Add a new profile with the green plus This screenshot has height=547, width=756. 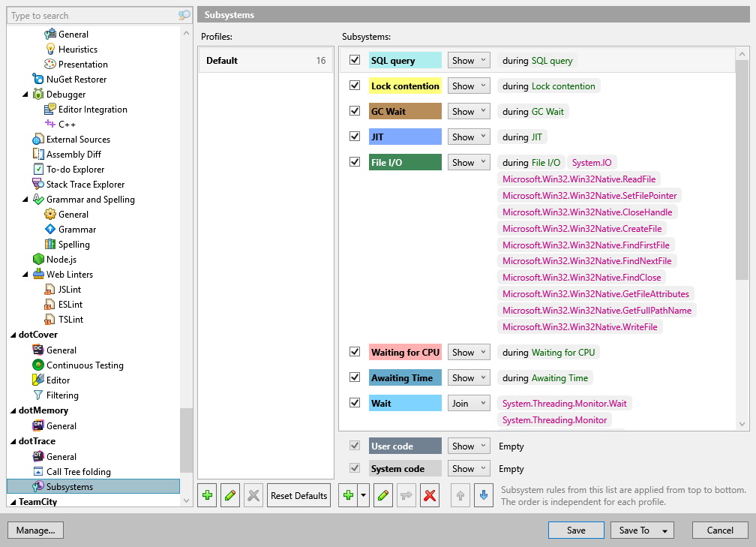[x=207, y=495]
